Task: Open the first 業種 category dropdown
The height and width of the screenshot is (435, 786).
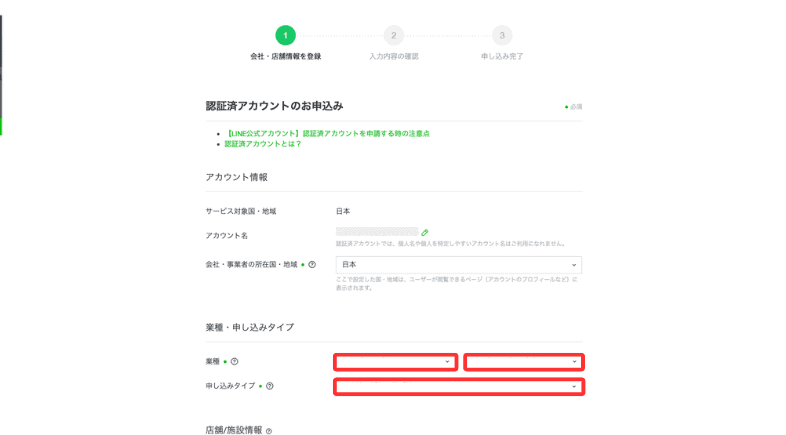Action: pyautogui.click(x=396, y=362)
